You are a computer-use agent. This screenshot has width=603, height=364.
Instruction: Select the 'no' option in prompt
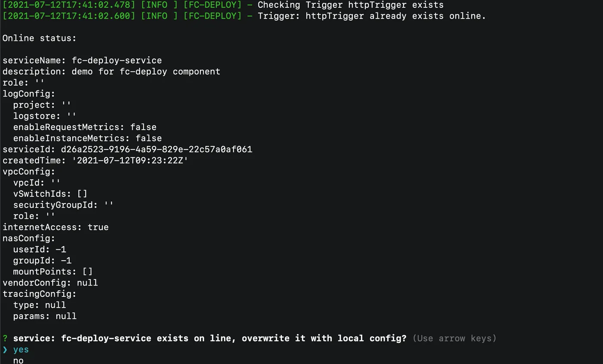[x=18, y=360]
